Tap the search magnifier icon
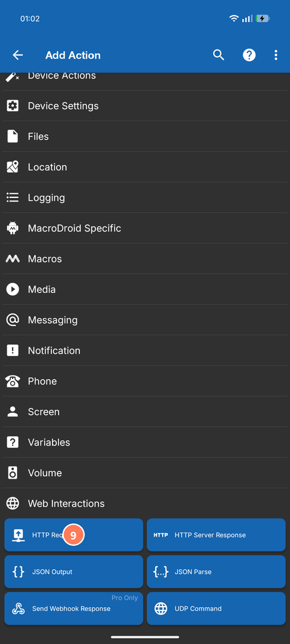Image resolution: width=290 pixels, height=644 pixels. 219,55
